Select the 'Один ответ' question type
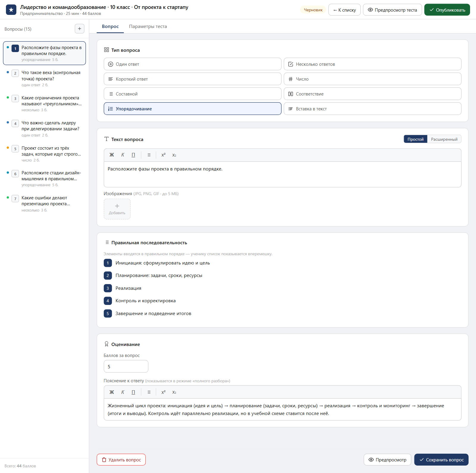The width and height of the screenshot is (476, 473). click(x=192, y=64)
